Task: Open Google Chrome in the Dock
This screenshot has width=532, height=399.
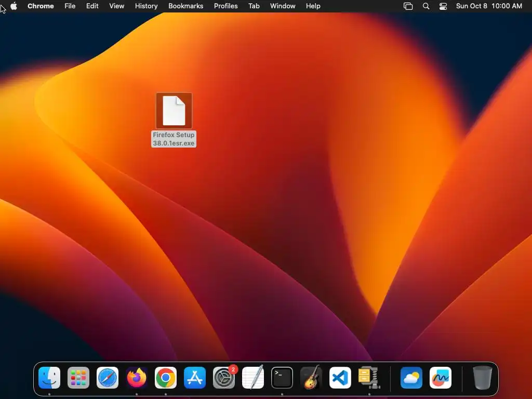Action: [166, 378]
